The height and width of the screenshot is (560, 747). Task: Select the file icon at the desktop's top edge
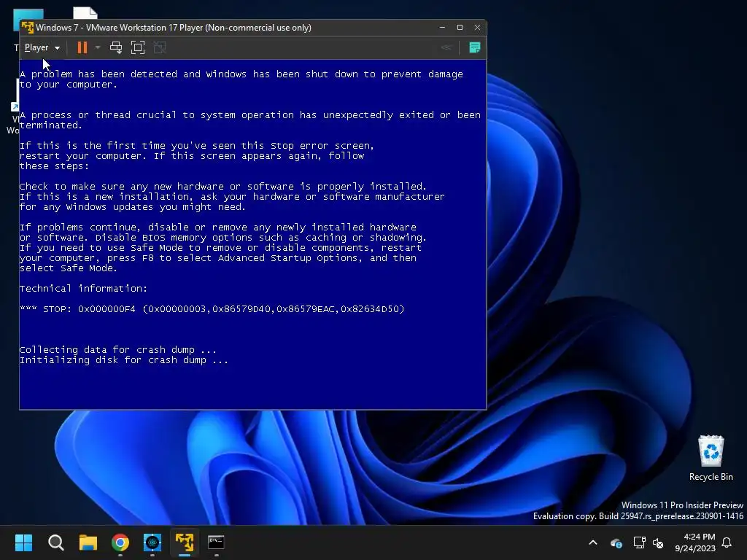(x=85, y=13)
